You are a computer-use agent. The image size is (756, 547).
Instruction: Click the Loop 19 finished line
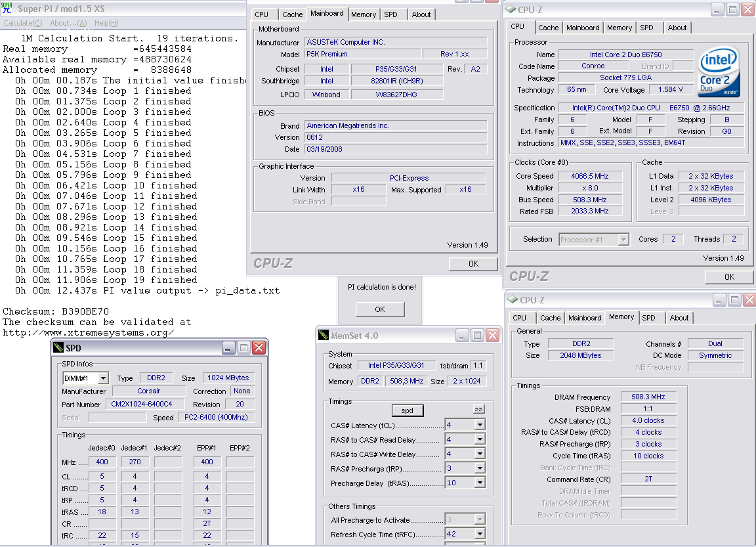pyautogui.click(x=106, y=280)
